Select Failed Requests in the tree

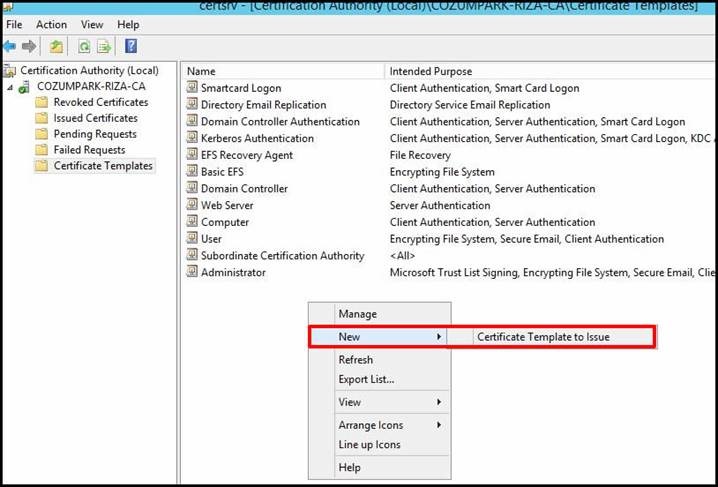tap(89, 150)
